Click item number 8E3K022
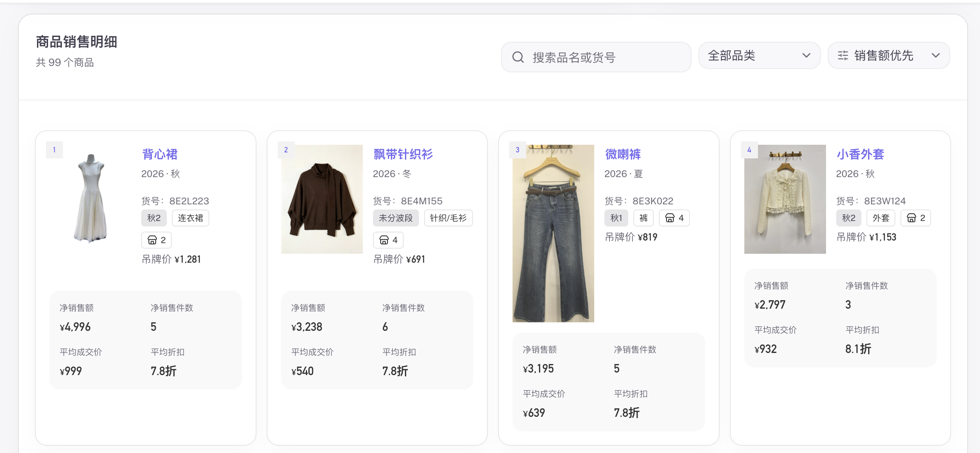The width and height of the screenshot is (980, 453). 653,201
